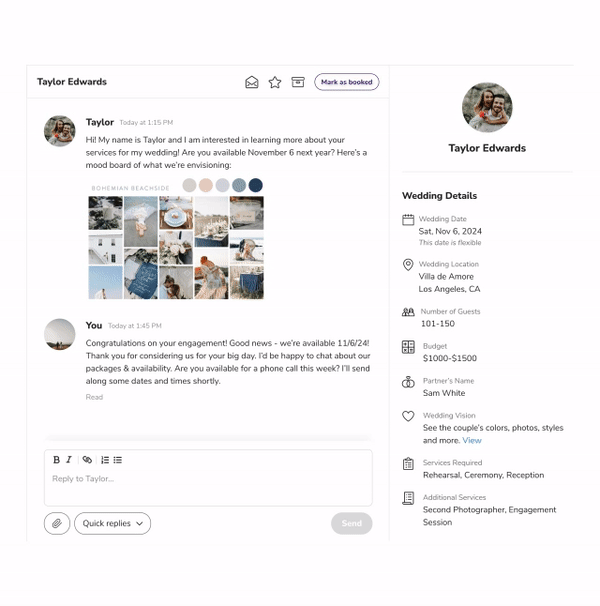Click Taylor's avatar next to her message

[60, 131]
